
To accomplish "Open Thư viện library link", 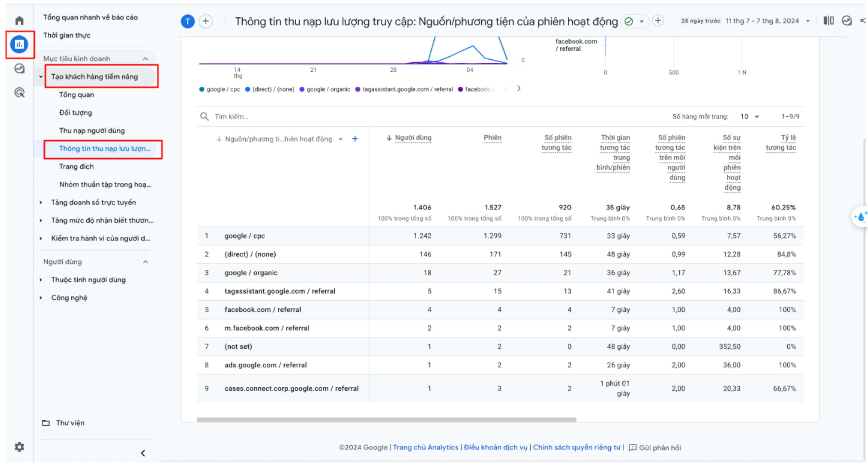I will click(70, 423).
